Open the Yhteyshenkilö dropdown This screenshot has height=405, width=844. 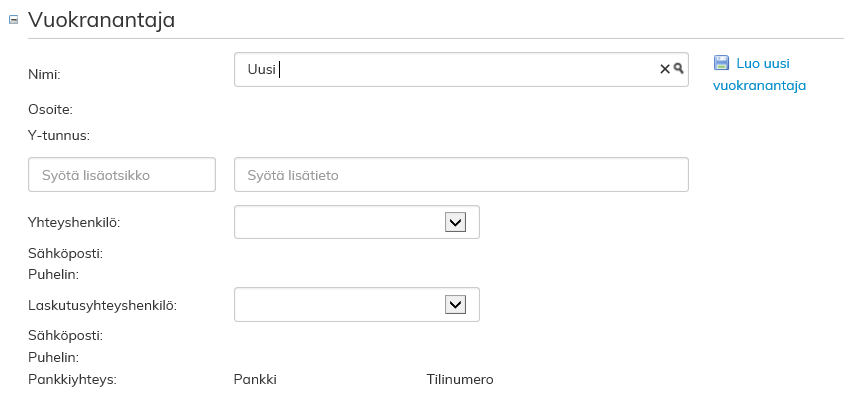[x=455, y=222]
